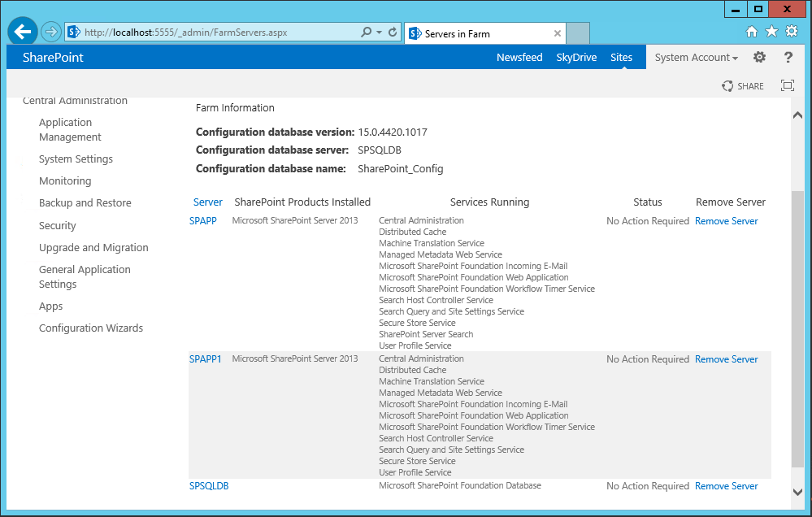Open the Security navigation link

point(57,226)
